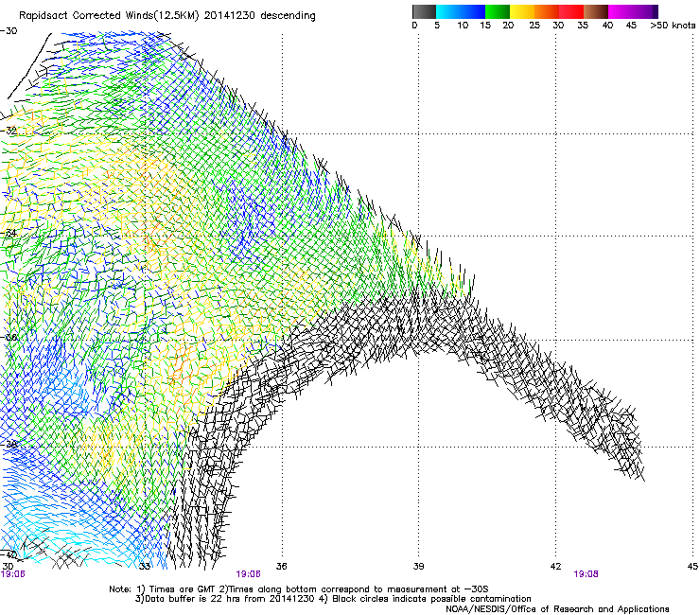Click the purple time label below longitude 30

(13, 574)
